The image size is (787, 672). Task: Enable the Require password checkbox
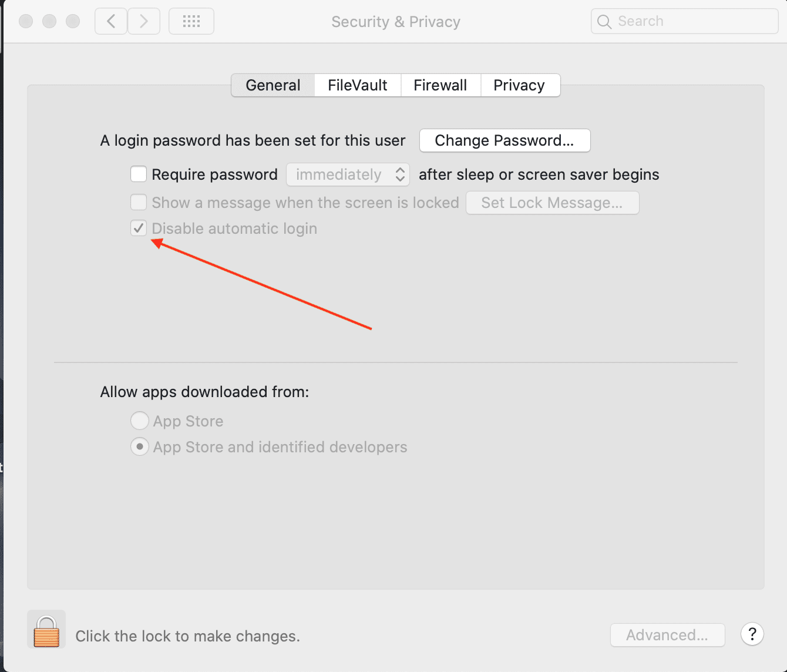tap(139, 174)
